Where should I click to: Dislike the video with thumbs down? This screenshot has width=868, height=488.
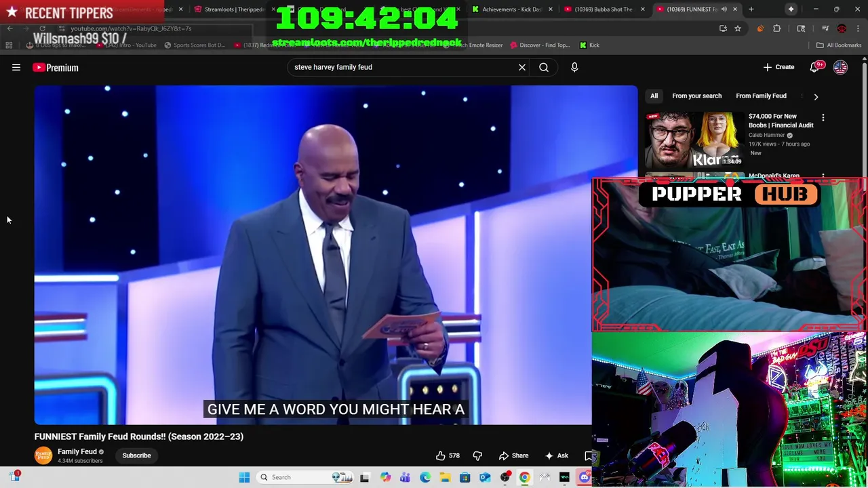click(x=477, y=455)
